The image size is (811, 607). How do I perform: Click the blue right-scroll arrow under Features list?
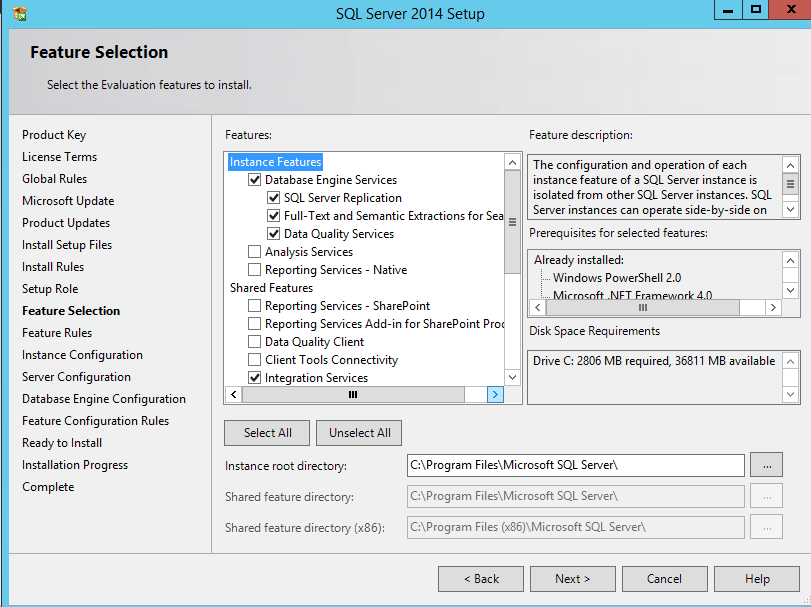(x=494, y=394)
